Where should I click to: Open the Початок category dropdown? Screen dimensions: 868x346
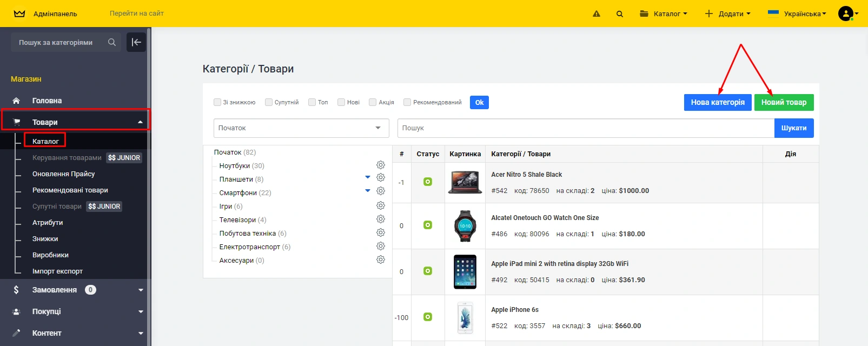pyautogui.click(x=301, y=128)
